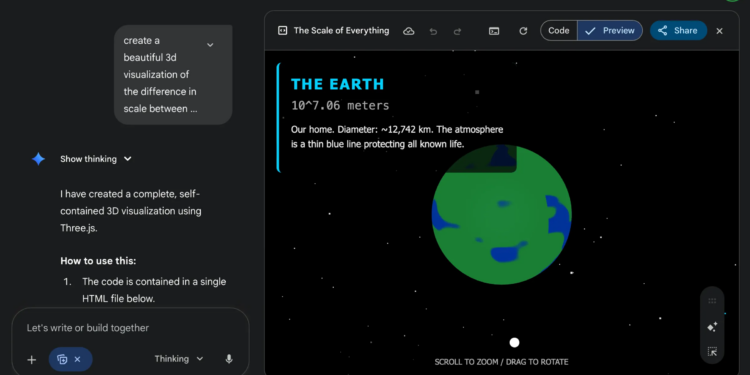750x375 pixels.
Task: Click the sparkle add-AI-features icon
Action: pyautogui.click(x=712, y=327)
